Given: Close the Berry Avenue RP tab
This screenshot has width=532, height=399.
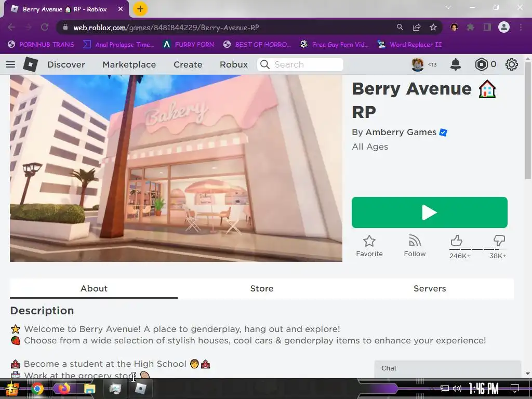Looking at the screenshot, I should 121,9.
